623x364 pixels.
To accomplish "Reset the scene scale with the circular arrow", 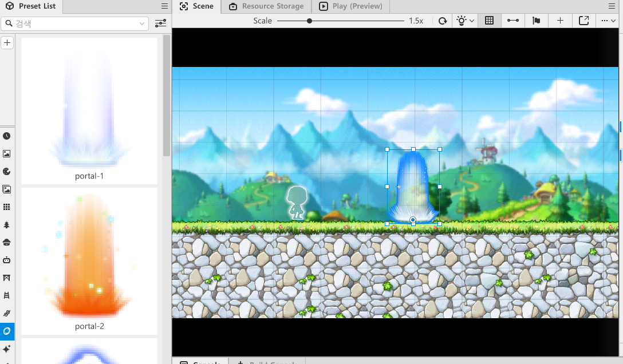I will [x=443, y=21].
